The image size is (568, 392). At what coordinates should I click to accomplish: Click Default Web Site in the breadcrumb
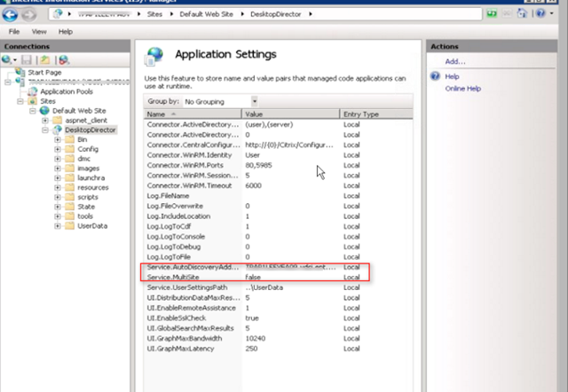[206, 14]
